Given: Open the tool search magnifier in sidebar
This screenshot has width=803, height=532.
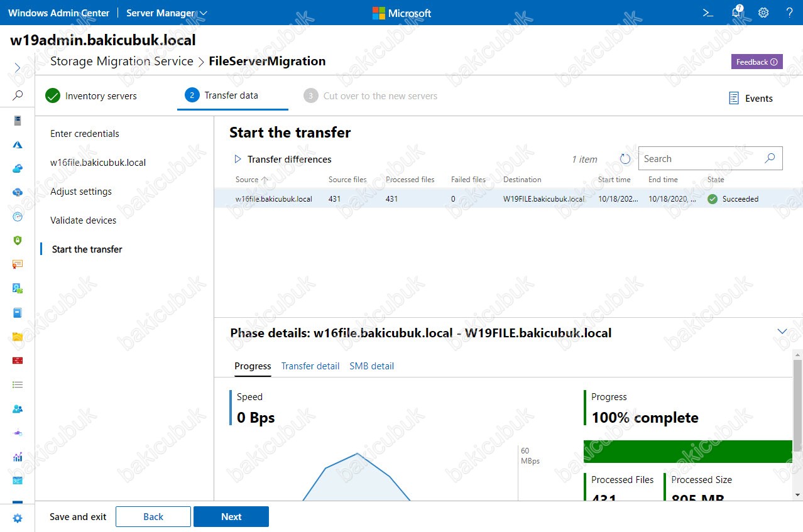Looking at the screenshot, I should coord(18,95).
